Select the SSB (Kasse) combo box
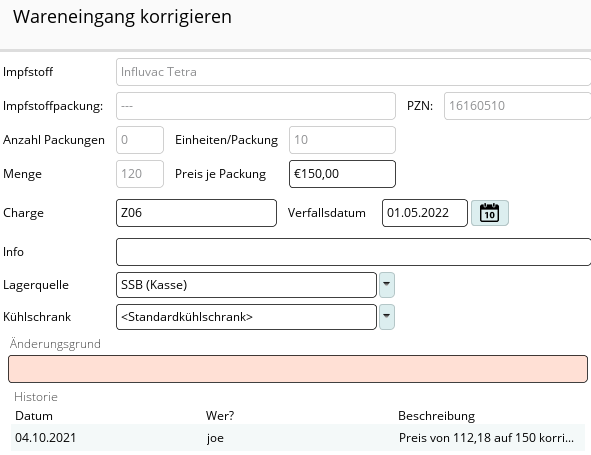This screenshot has width=591, height=455. point(247,285)
